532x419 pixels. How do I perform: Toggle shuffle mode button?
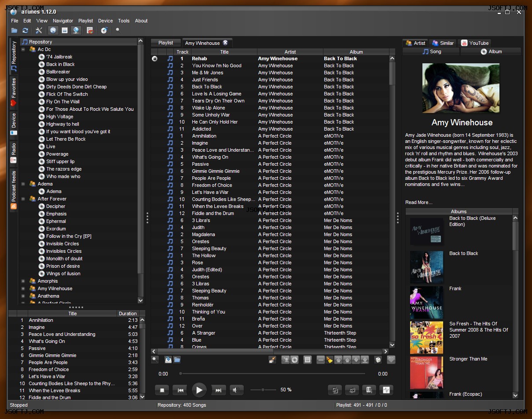pos(335,390)
